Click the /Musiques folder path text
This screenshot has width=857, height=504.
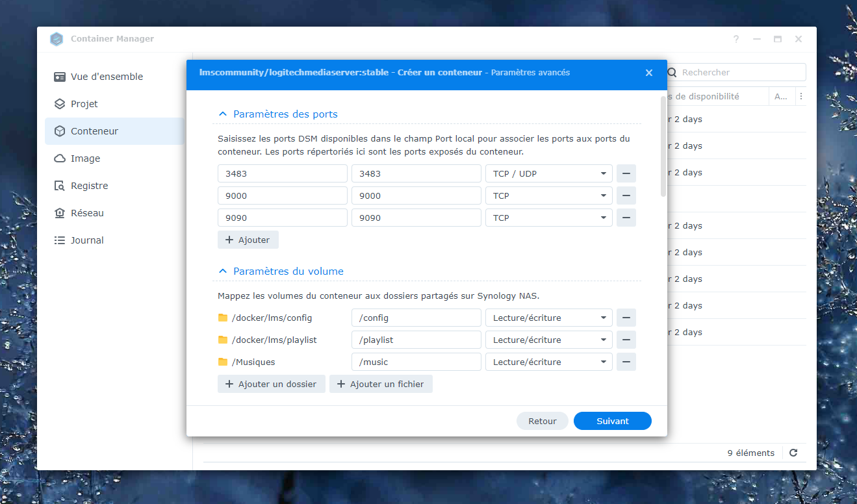click(253, 362)
